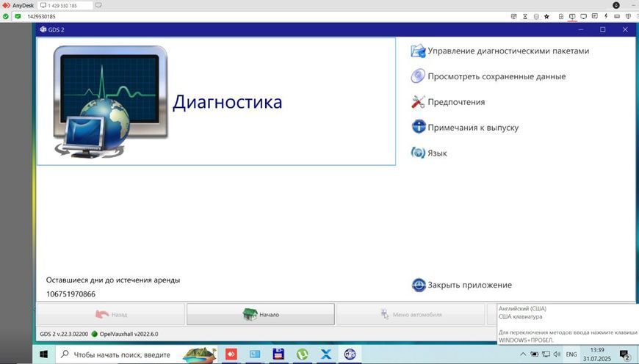Click the AnyDesk keyboard icon
Image resolution: width=639 pixels, height=364 pixels.
point(617,16)
